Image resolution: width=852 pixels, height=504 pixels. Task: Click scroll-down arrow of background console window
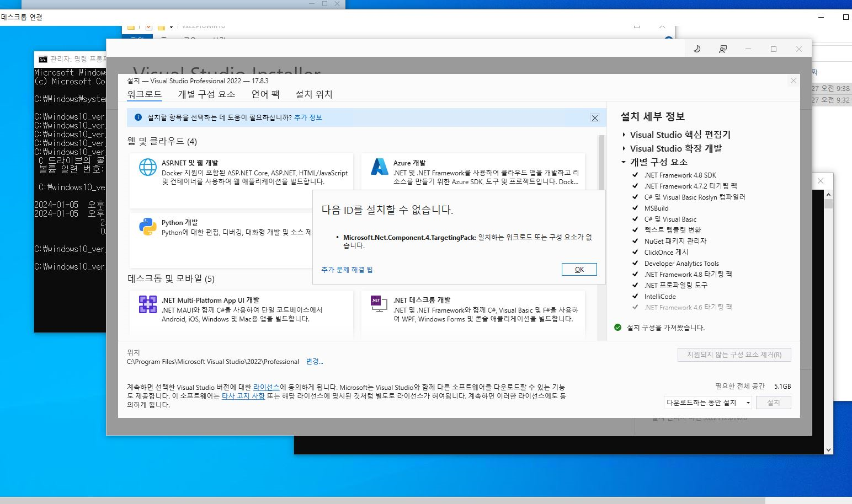(x=828, y=449)
